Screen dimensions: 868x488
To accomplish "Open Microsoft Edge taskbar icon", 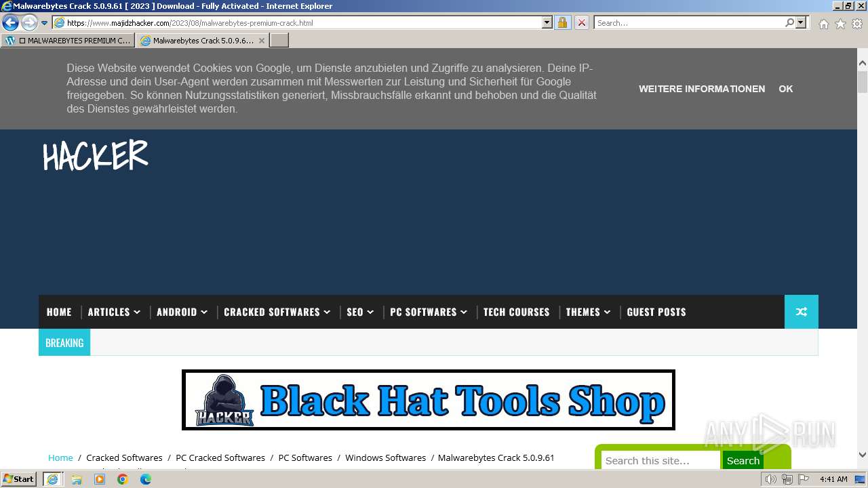I will 146,479.
